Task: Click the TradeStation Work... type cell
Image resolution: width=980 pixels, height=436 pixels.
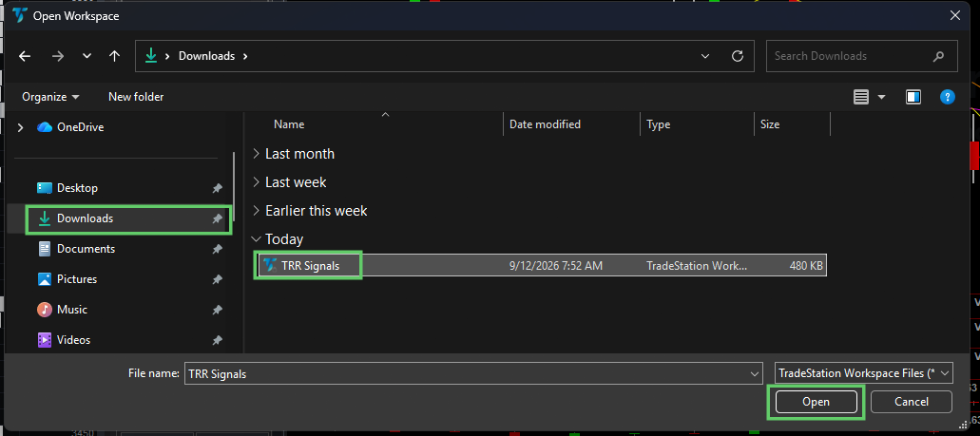Action: coord(696,265)
